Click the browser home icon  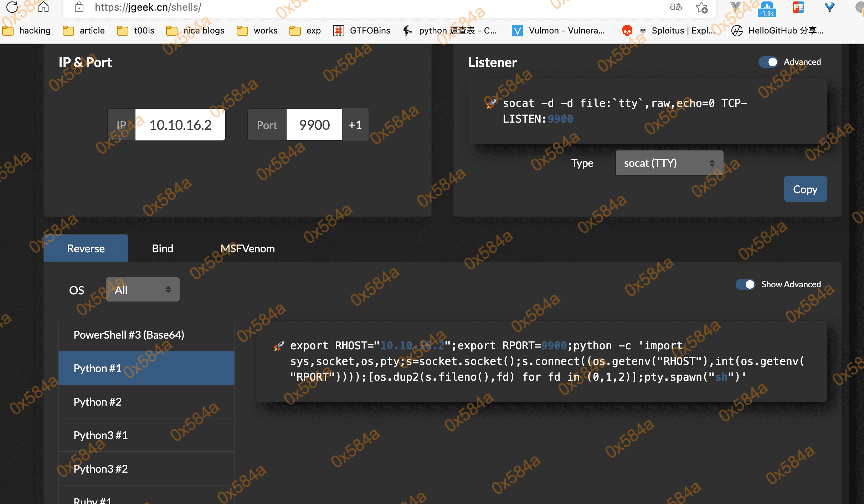pyautogui.click(x=43, y=7)
